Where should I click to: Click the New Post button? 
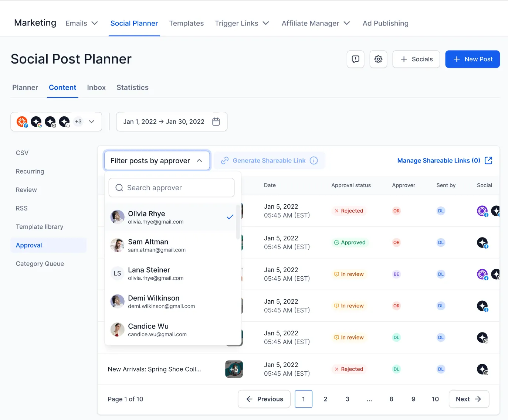pos(472,59)
